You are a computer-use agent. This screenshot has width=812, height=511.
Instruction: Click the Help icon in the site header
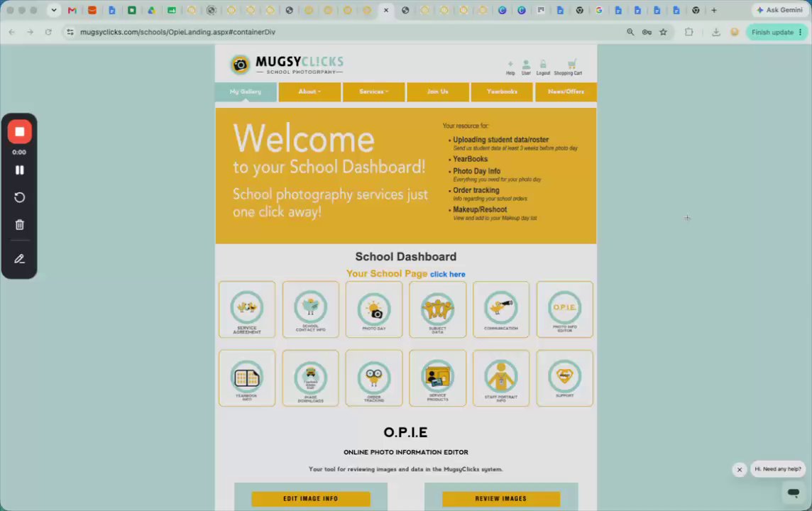pyautogui.click(x=510, y=67)
